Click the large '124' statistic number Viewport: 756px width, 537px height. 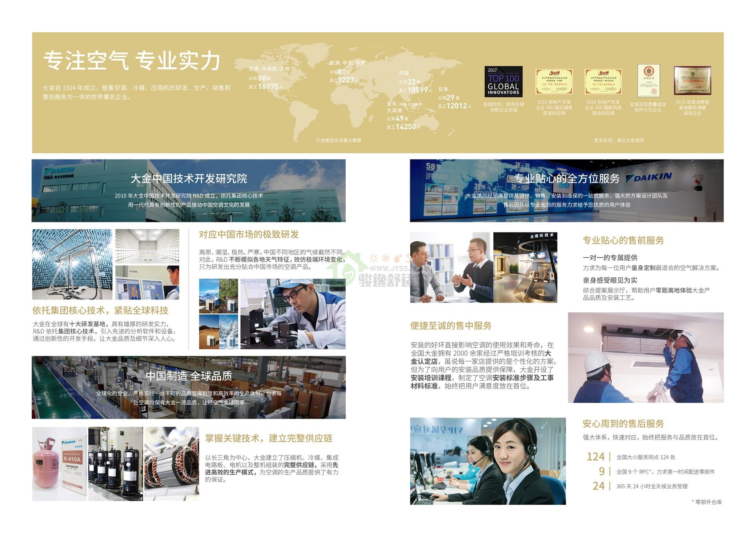click(x=596, y=457)
